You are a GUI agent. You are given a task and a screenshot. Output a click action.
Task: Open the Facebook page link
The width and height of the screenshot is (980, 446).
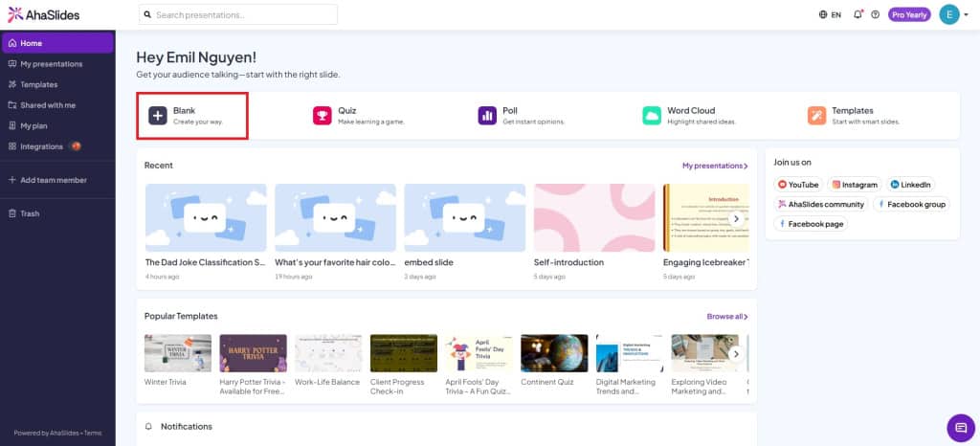811,224
